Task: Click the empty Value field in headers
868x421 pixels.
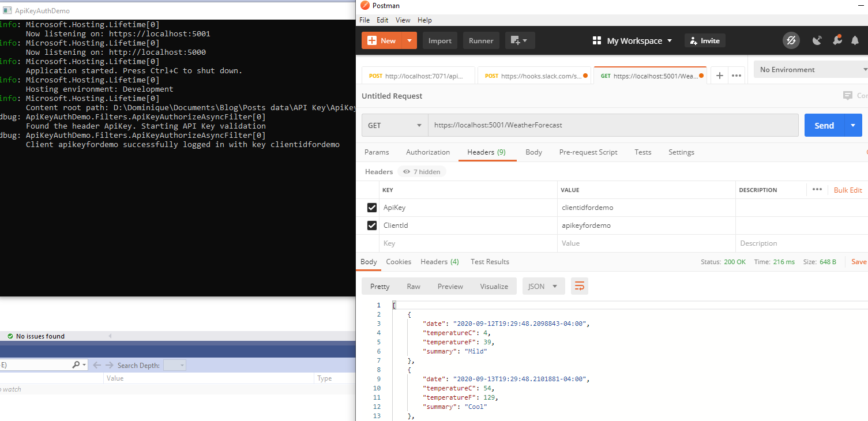Action: coord(647,243)
